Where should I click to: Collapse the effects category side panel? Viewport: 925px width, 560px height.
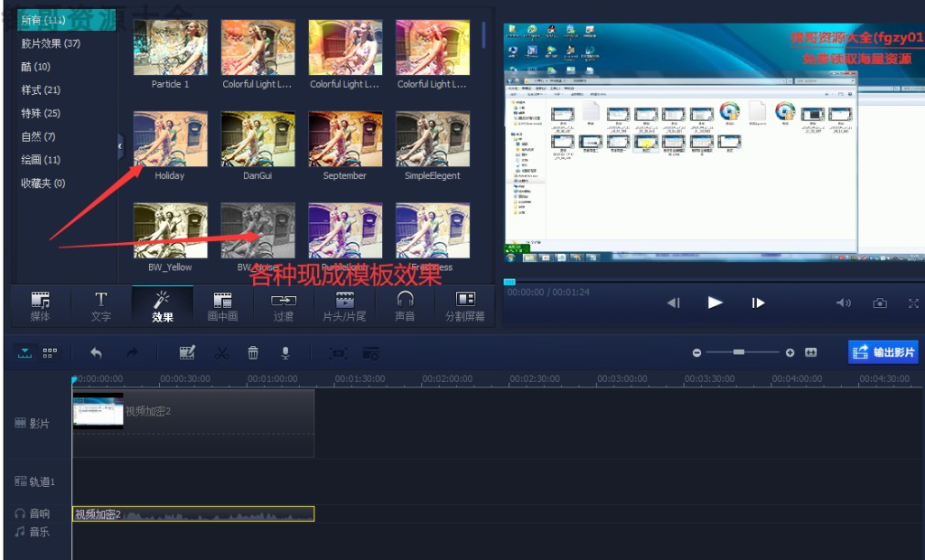click(119, 145)
